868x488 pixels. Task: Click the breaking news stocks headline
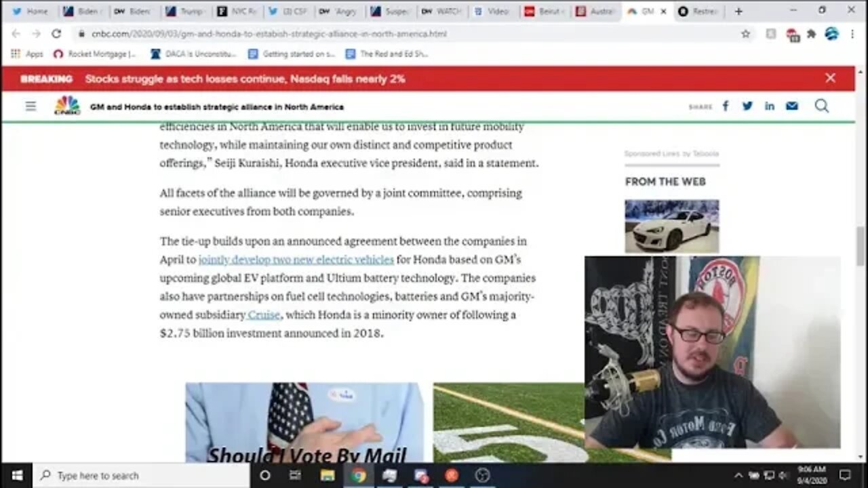coord(245,79)
